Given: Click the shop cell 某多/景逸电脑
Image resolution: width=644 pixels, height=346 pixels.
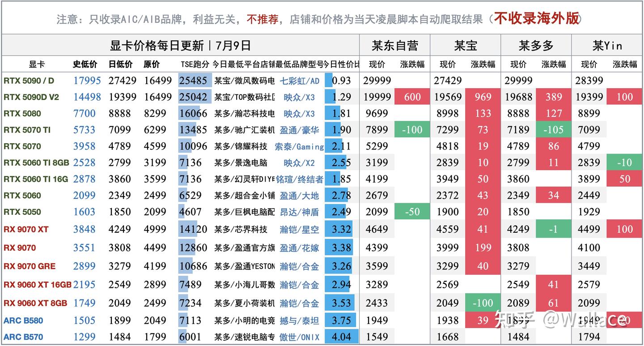Looking at the screenshot, I should pos(241,163).
